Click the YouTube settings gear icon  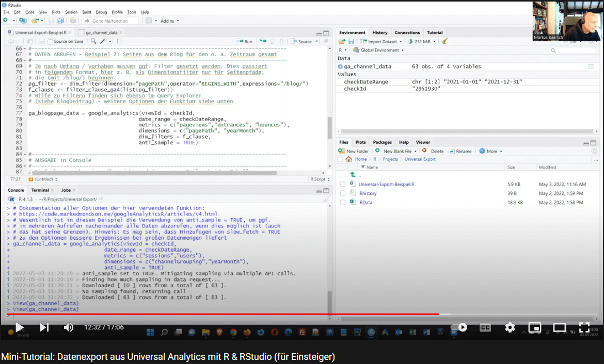coord(510,327)
